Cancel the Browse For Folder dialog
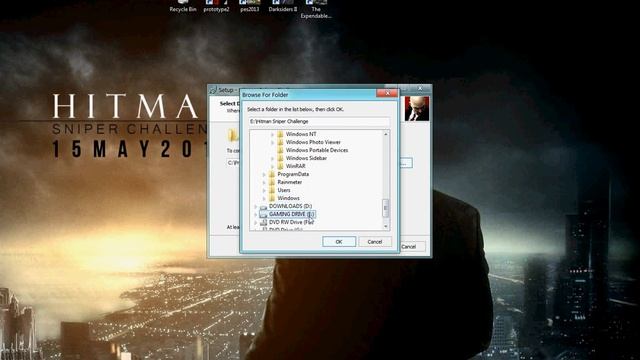The width and height of the screenshot is (640, 360). point(375,242)
